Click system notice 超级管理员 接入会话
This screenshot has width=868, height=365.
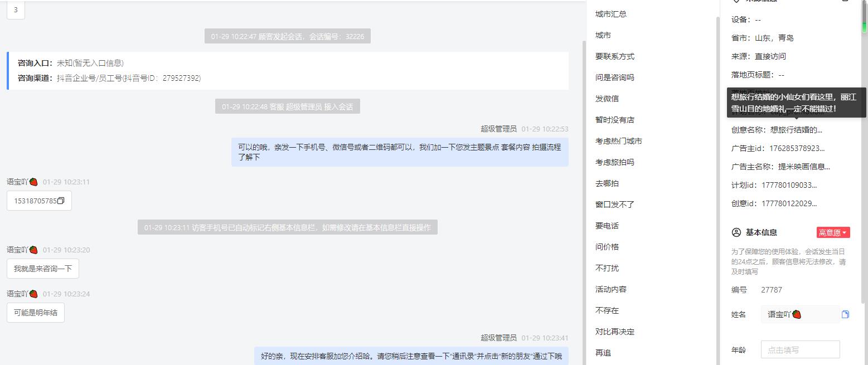(x=288, y=106)
